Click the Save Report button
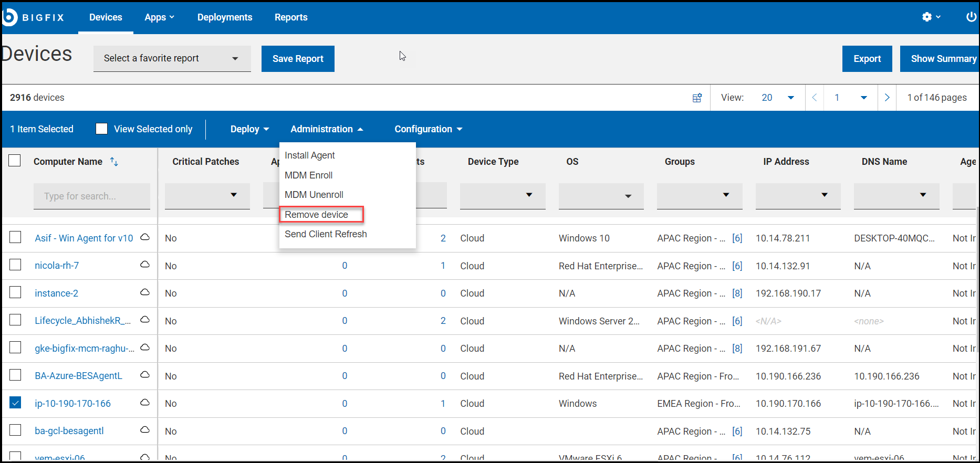The height and width of the screenshot is (463, 980). (298, 59)
